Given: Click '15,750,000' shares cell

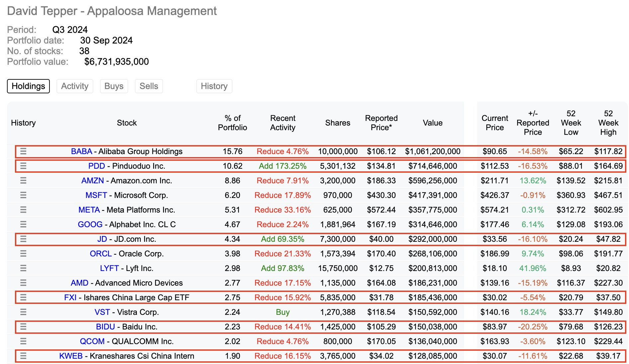Looking at the screenshot, I should point(338,268).
